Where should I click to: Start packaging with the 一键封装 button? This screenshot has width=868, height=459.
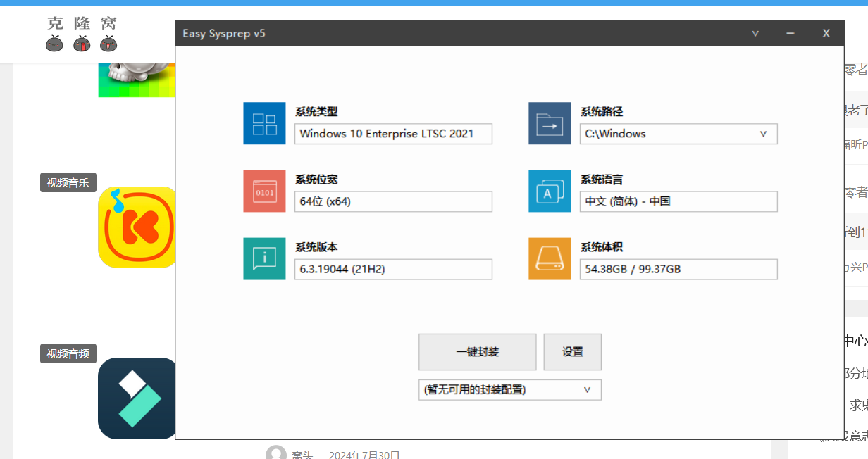477,352
